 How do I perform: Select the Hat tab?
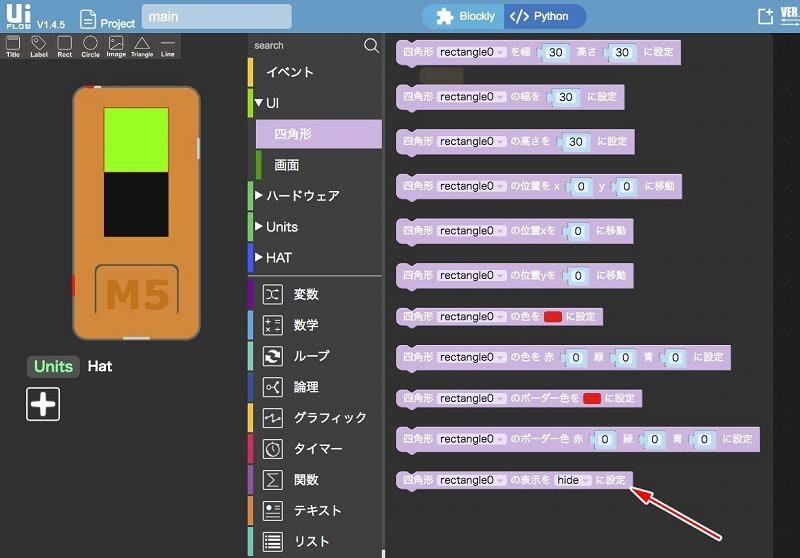tap(100, 366)
